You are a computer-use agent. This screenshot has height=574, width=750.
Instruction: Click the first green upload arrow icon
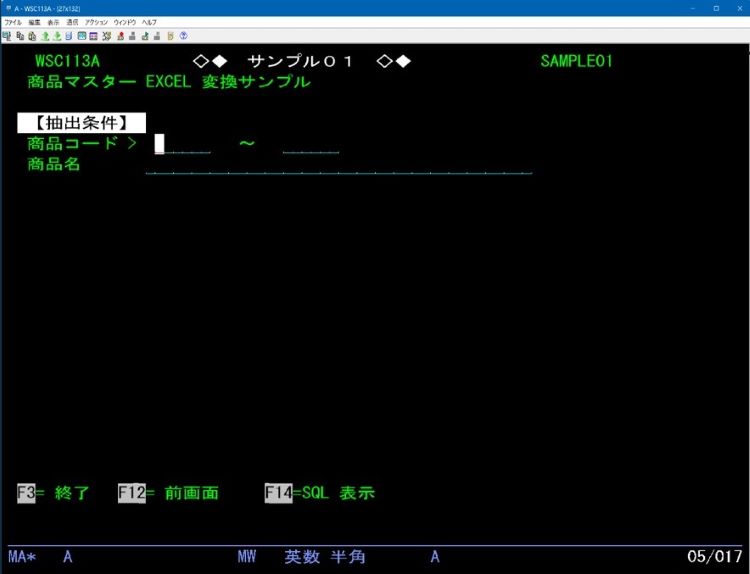[45, 35]
